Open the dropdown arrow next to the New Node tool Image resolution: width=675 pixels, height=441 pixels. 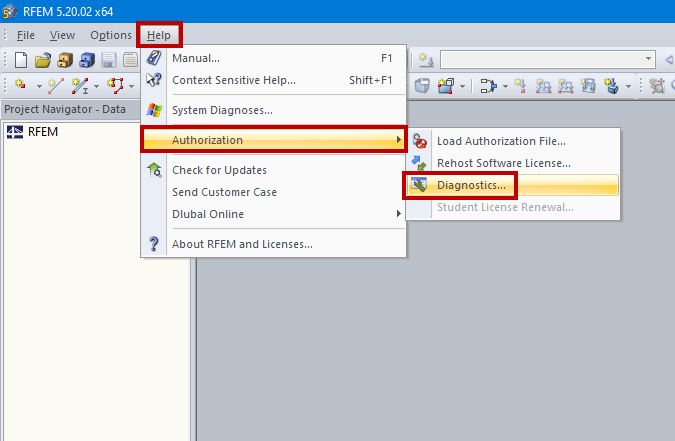point(39,87)
